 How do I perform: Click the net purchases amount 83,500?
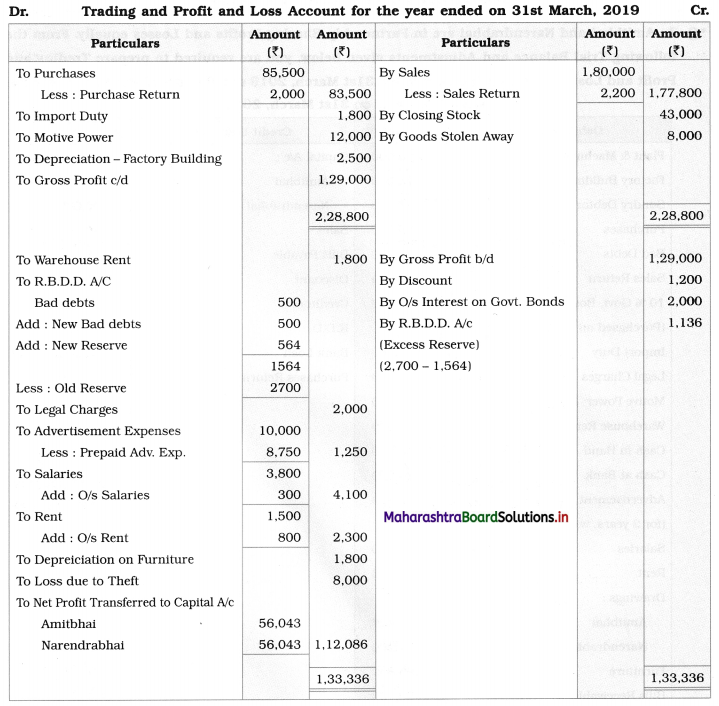coord(350,94)
